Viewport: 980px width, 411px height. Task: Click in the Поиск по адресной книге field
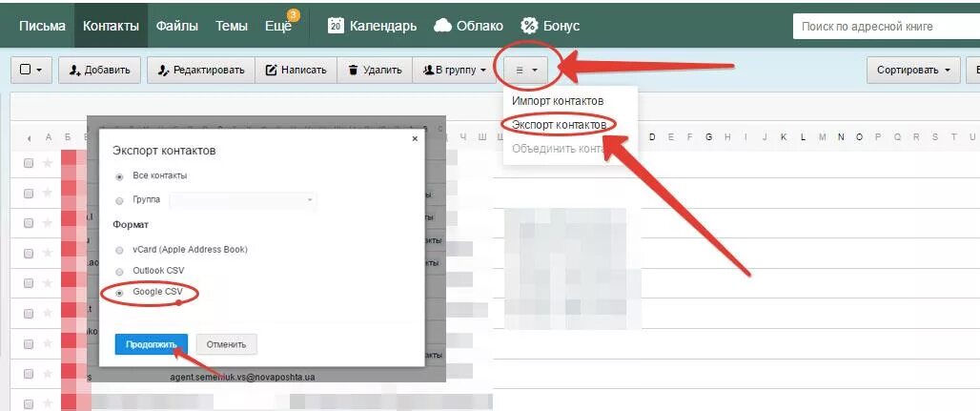pyautogui.click(x=887, y=27)
